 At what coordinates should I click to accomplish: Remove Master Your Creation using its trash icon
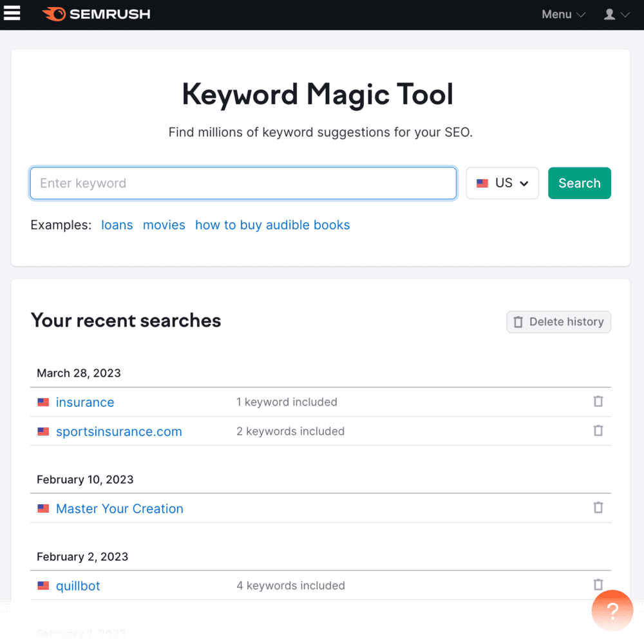pyautogui.click(x=598, y=508)
